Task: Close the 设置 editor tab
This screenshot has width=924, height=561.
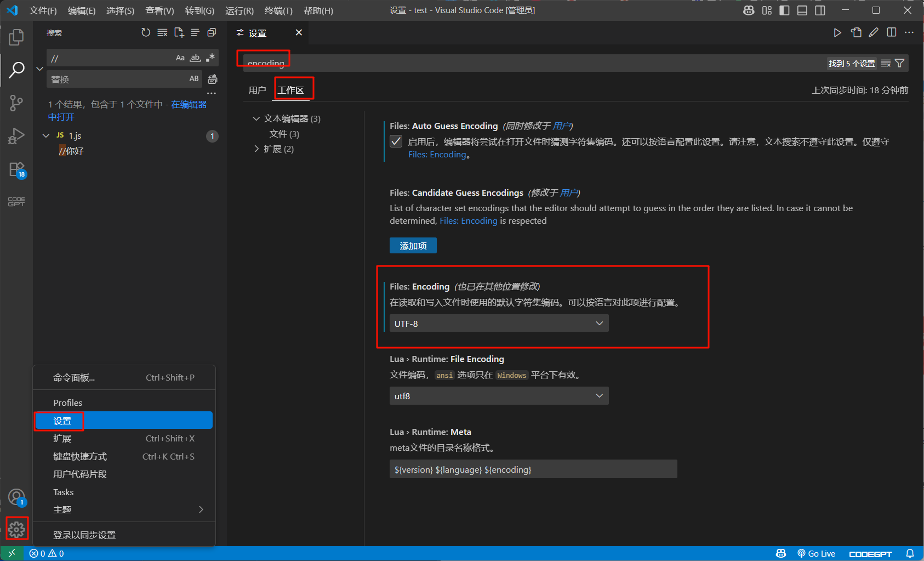Action: (x=299, y=33)
